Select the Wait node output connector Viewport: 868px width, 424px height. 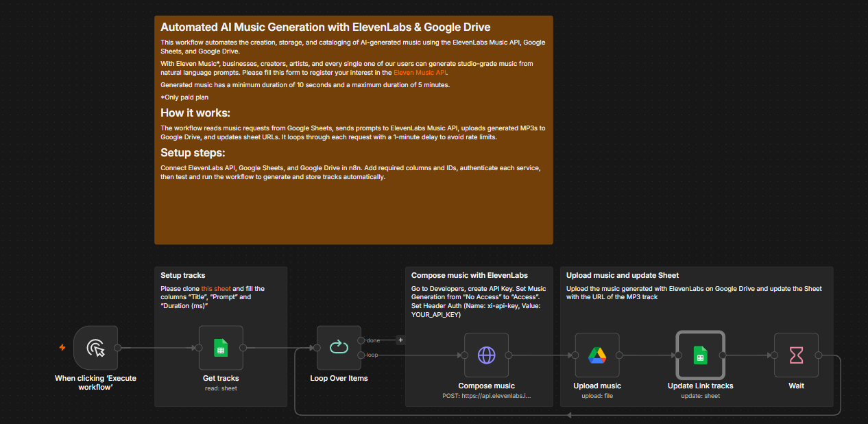819,355
